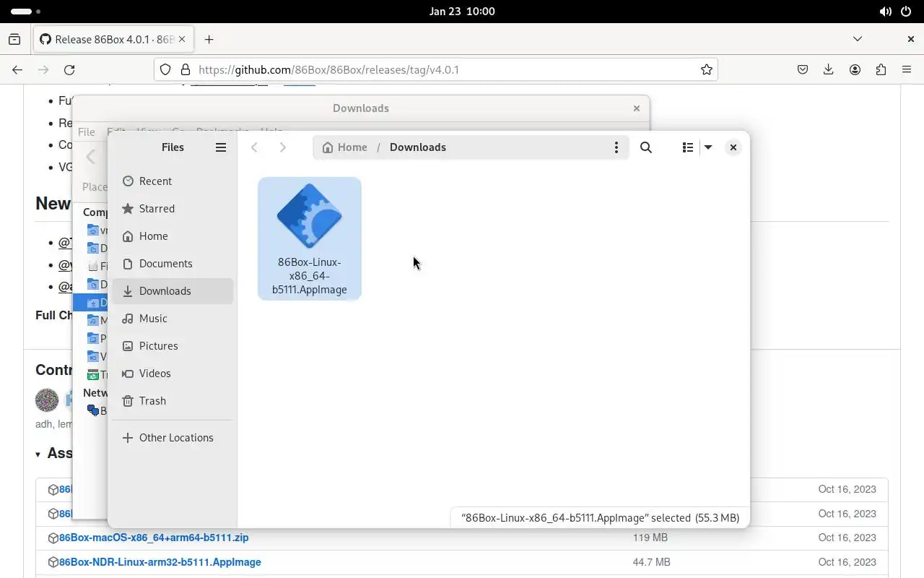The width and height of the screenshot is (924, 578).
Task: Go back in Firefox
Action: point(17,70)
